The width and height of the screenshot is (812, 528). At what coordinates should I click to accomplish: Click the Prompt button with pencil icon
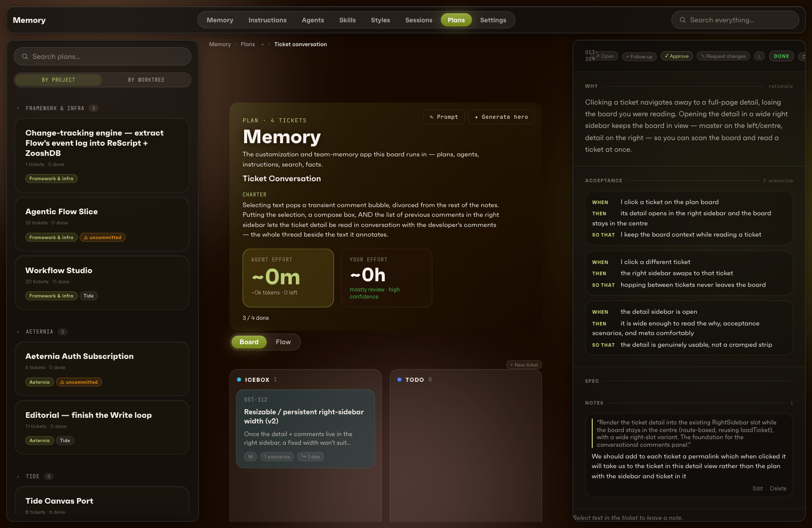point(444,117)
